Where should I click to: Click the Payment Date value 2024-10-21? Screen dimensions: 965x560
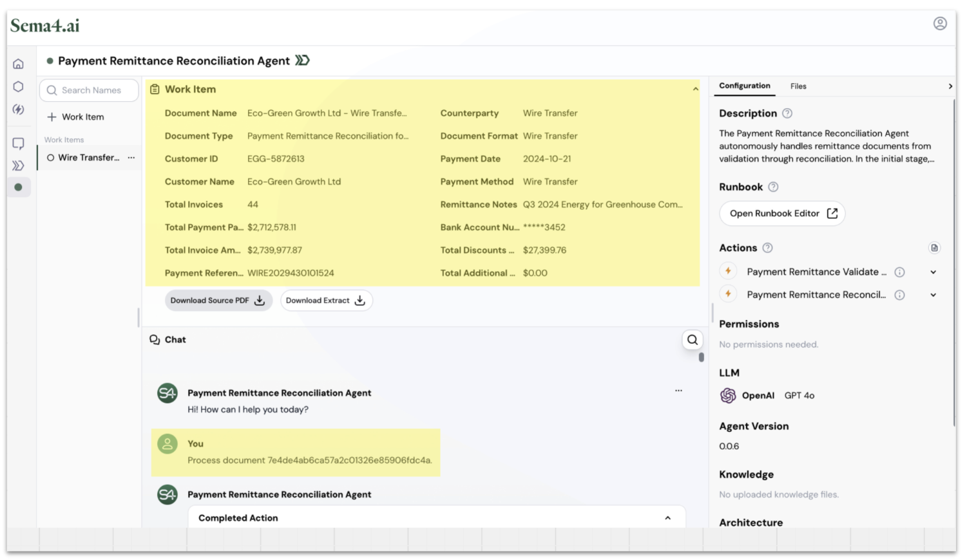click(x=547, y=159)
